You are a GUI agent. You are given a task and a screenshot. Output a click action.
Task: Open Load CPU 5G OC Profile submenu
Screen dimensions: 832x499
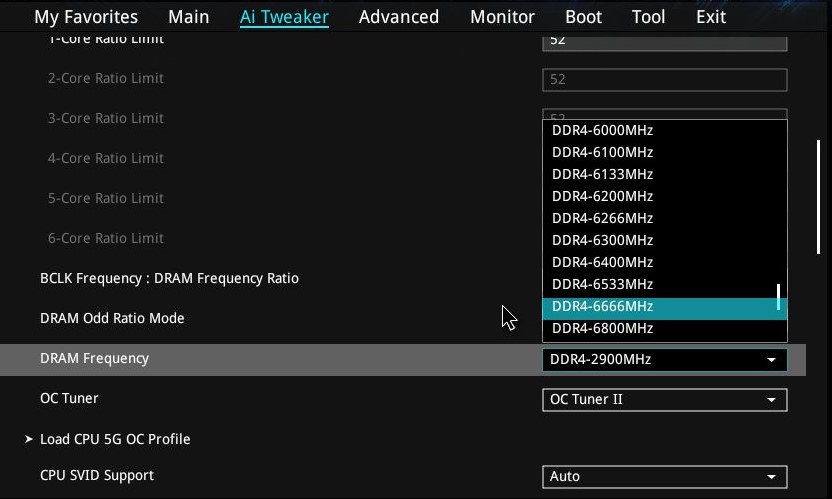(115, 439)
